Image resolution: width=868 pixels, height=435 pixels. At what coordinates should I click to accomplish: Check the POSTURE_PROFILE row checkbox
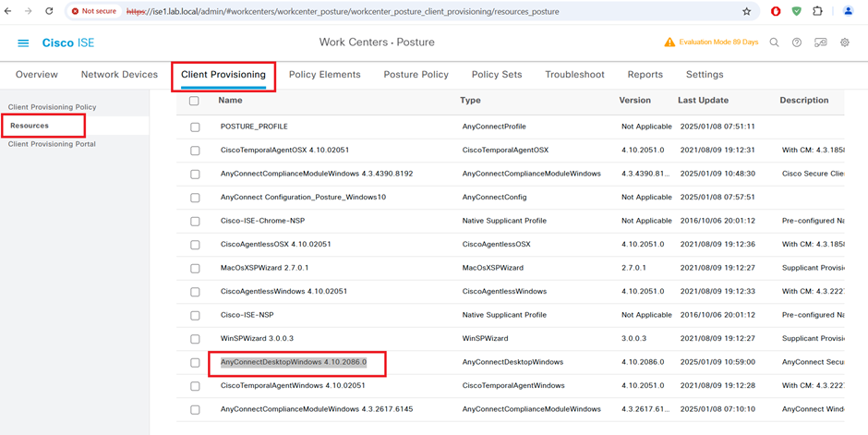click(195, 127)
